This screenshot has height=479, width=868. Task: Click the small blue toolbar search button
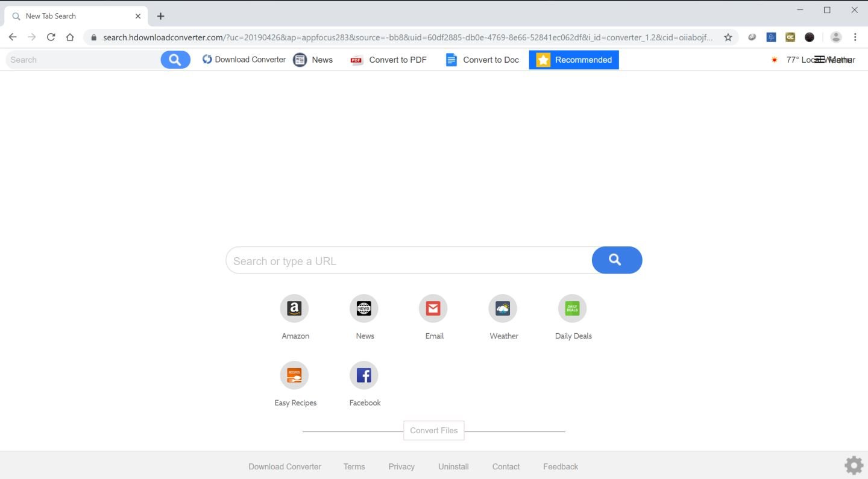175,60
